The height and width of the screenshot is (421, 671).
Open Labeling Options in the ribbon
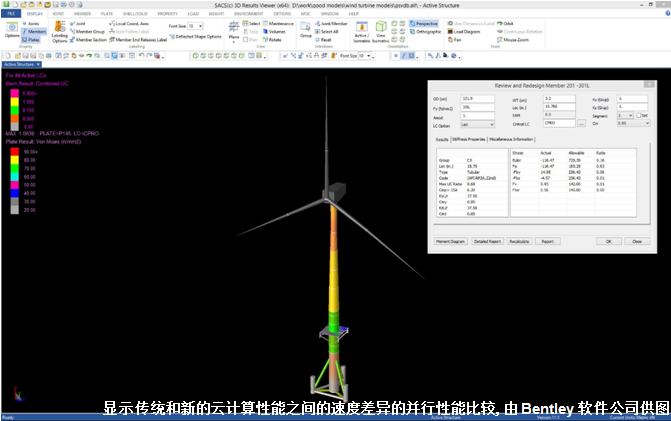[x=59, y=32]
